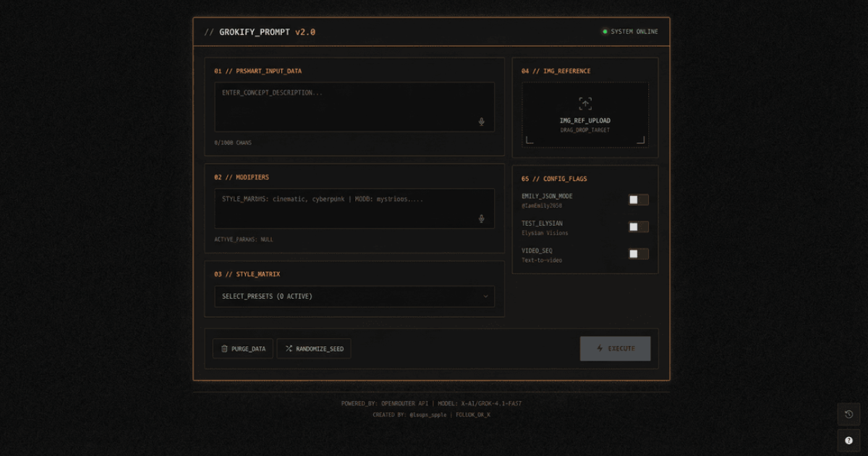Click the upload icon in IMG_REF_UPLOAD
This screenshot has height=456, width=868.
(584, 102)
